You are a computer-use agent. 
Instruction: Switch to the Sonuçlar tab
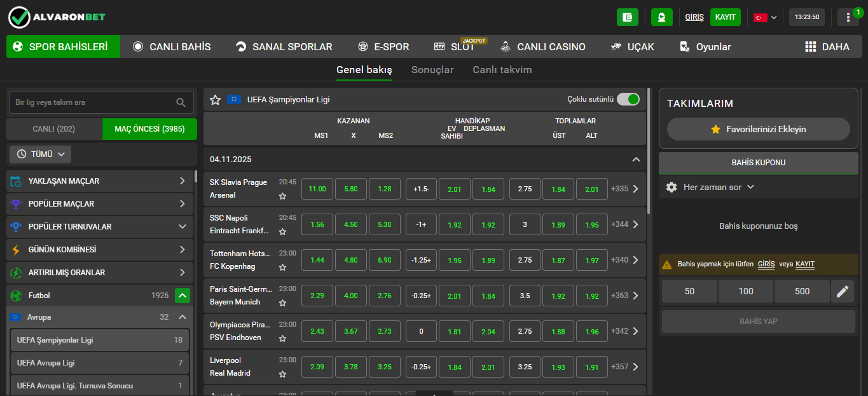pyautogui.click(x=432, y=70)
